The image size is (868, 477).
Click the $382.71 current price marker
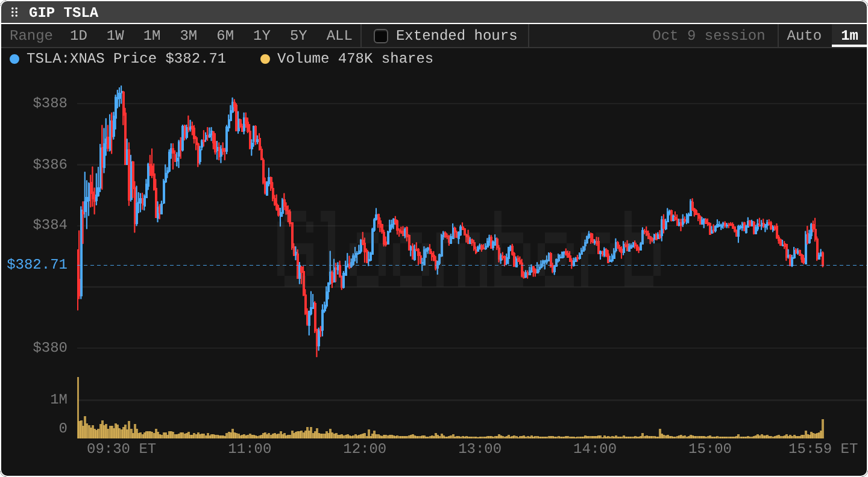(x=37, y=264)
